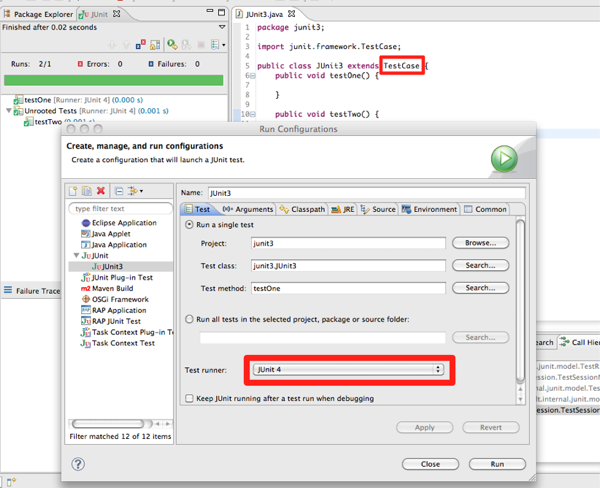The height and width of the screenshot is (488, 600).
Task: Click rerun failed tests first icon
Action: (x=186, y=45)
